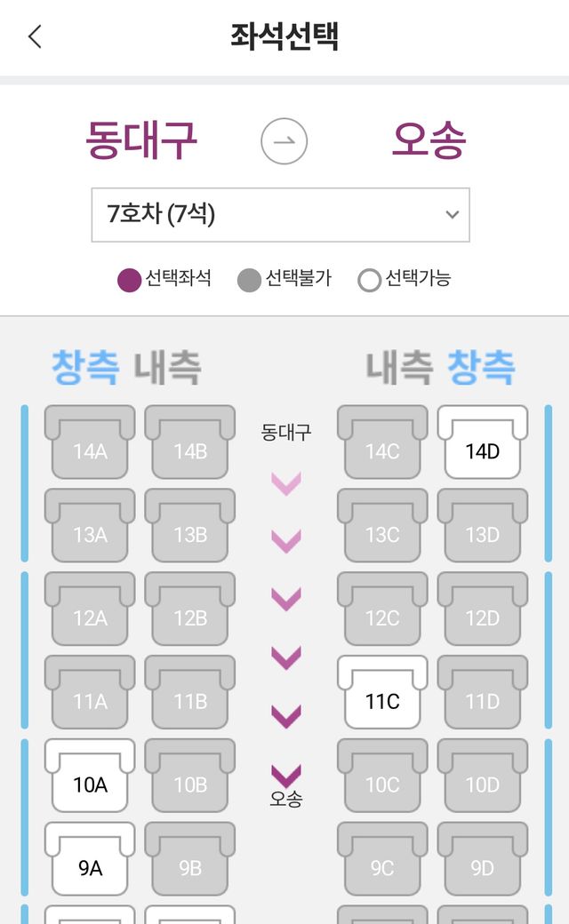Select available seat 10A

pyautogui.click(x=90, y=777)
